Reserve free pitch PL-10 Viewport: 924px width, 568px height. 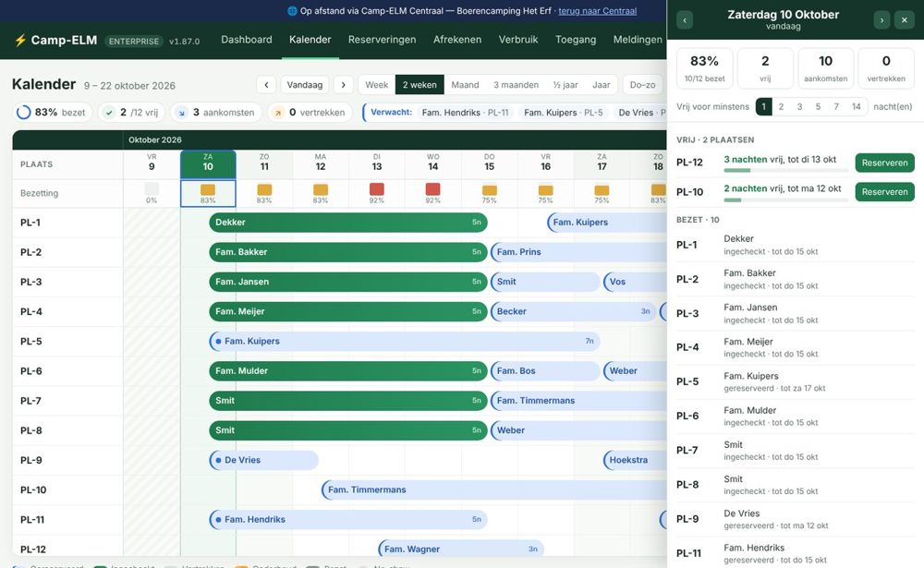tap(884, 191)
